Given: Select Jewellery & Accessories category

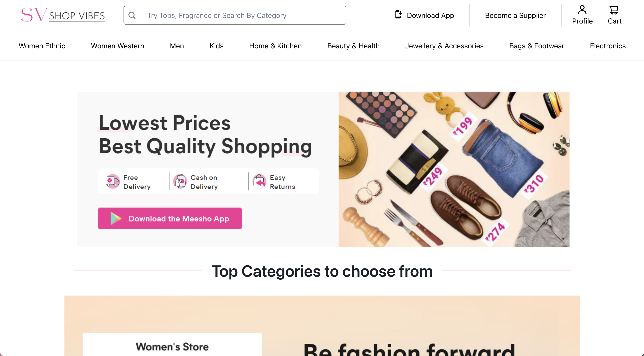Looking at the screenshot, I should (x=444, y=46).
